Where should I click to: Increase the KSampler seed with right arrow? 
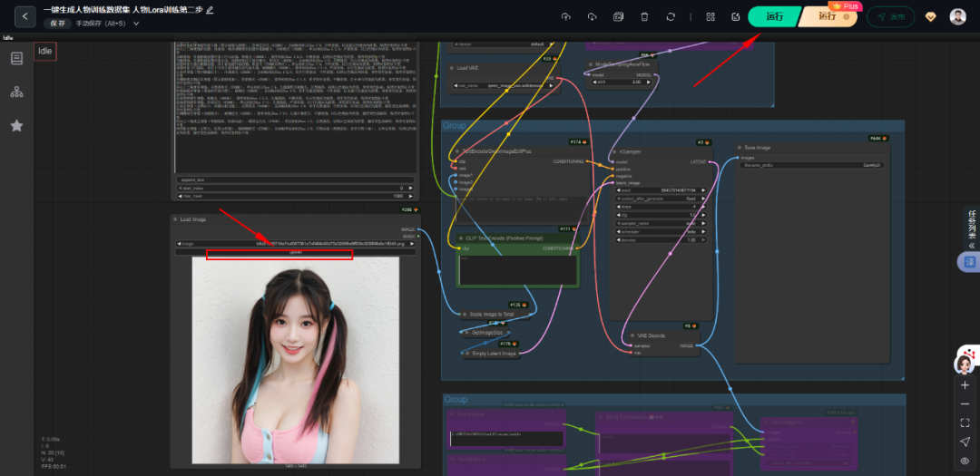[x=703, y=189]
